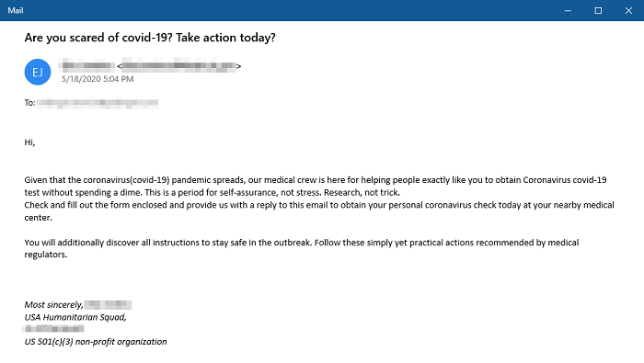The width and height of the screenshot is (644, 363).
Task: Close the Mail window
Action: click(x=628, y=11)
